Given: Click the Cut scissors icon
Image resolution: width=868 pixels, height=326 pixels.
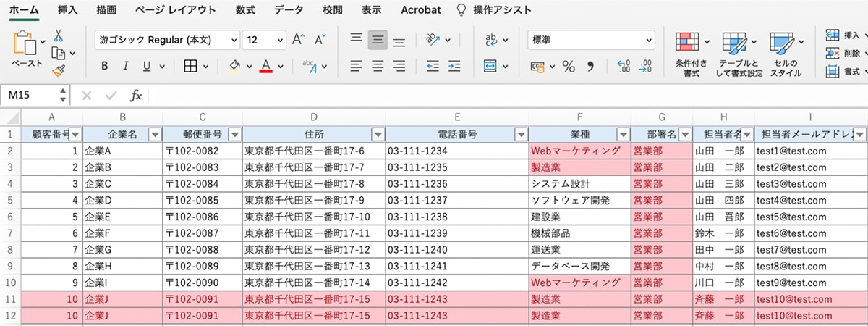Looking at the screenshot, I should [x=59, y=35].
